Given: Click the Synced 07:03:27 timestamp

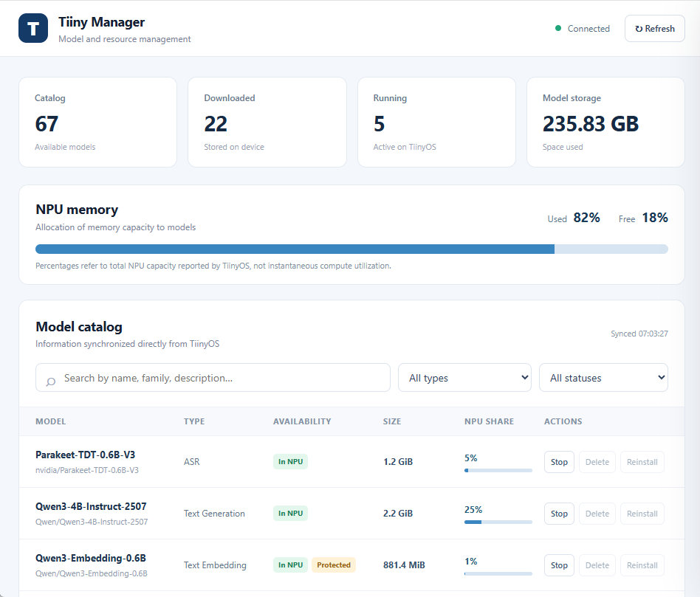Looking at the screenshot, I should (x=639, y=334).
